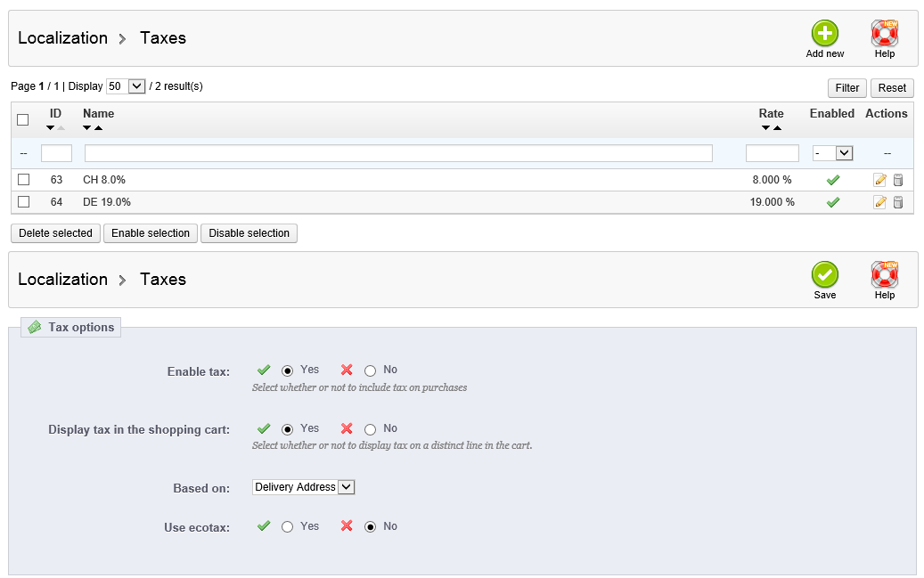The width and height of the screenshot is (924, 578).
Task: Expand the Based on address dropdown
Action: point(303,487)
